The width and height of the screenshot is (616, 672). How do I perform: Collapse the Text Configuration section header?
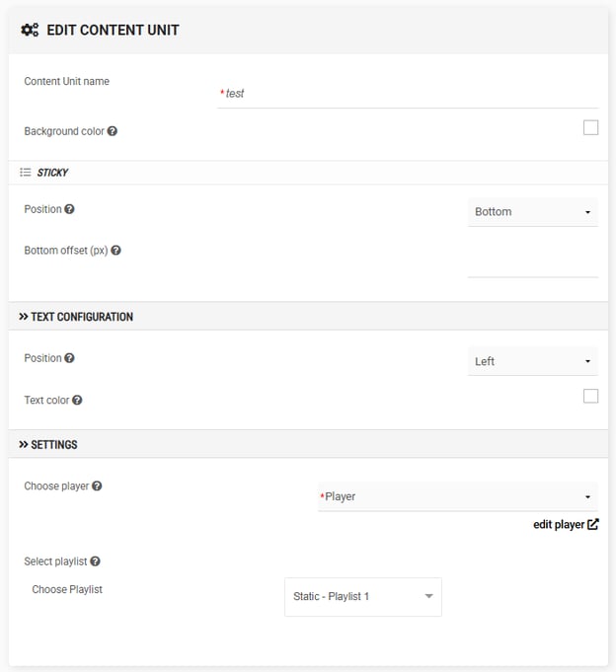coord(76,317)
